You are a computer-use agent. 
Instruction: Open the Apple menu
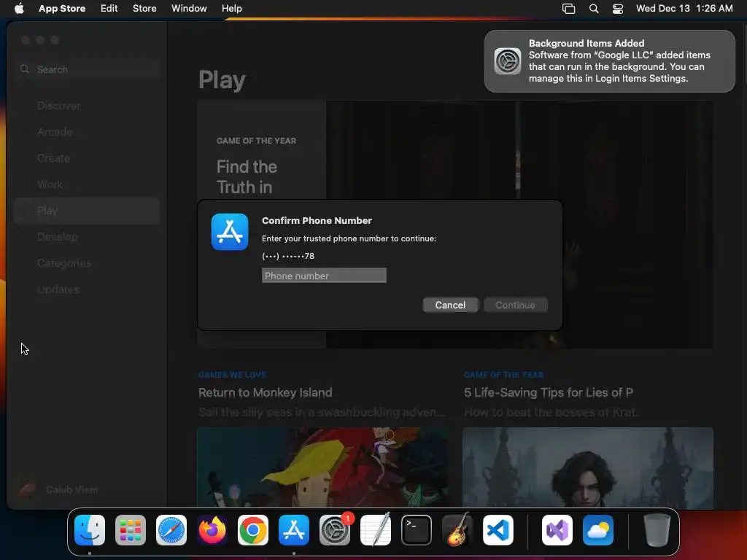(x=19, y=8)
